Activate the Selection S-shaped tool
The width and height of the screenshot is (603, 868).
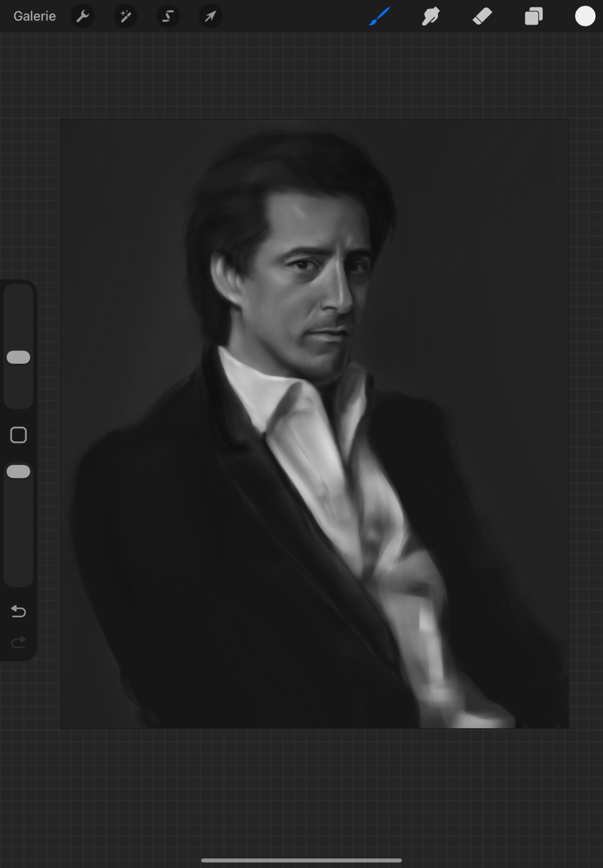pos(168,16)
